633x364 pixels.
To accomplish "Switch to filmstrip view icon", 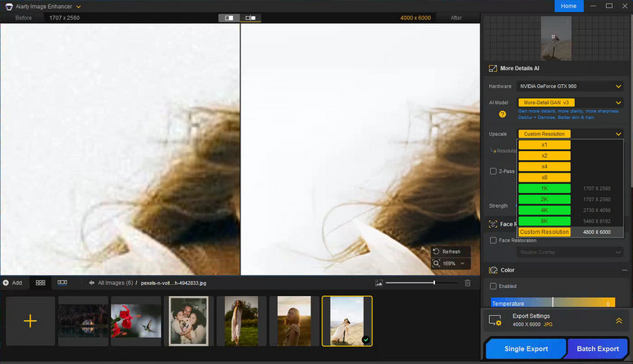I will coord(62,283).
